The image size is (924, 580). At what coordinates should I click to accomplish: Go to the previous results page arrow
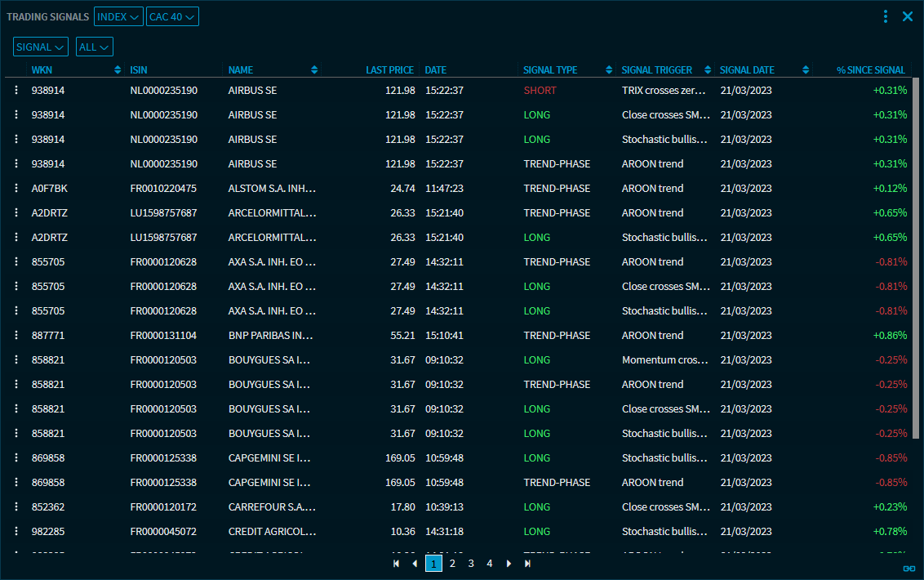pyautogui.click(x=415, y=564)
